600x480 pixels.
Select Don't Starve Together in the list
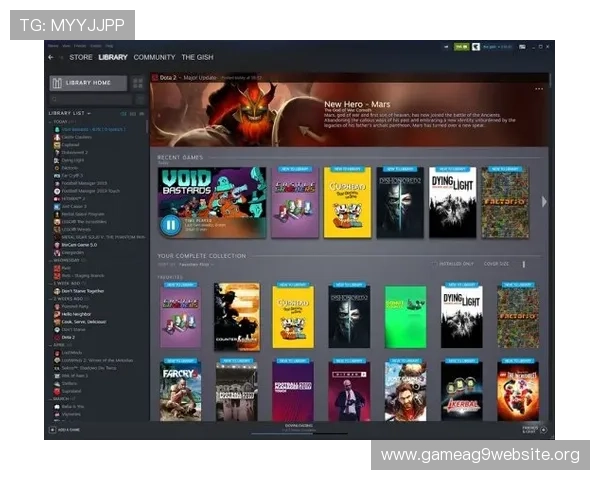click(81, 291)
